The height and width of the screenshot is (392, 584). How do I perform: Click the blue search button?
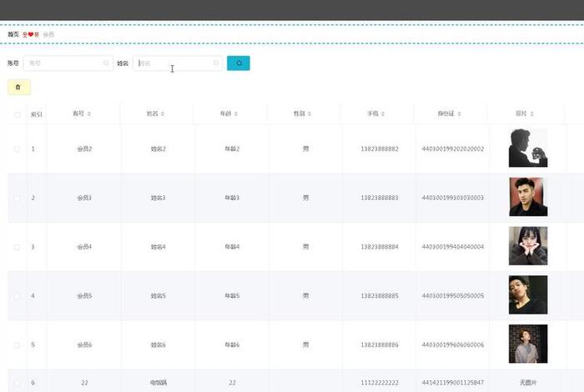click(239, 63)
